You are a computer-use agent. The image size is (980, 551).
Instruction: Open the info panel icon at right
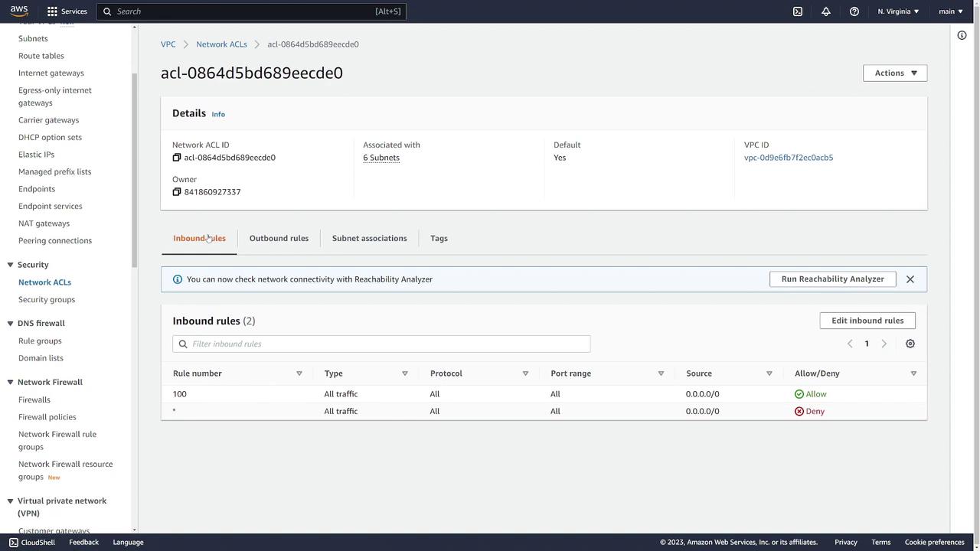coord(962,35)
